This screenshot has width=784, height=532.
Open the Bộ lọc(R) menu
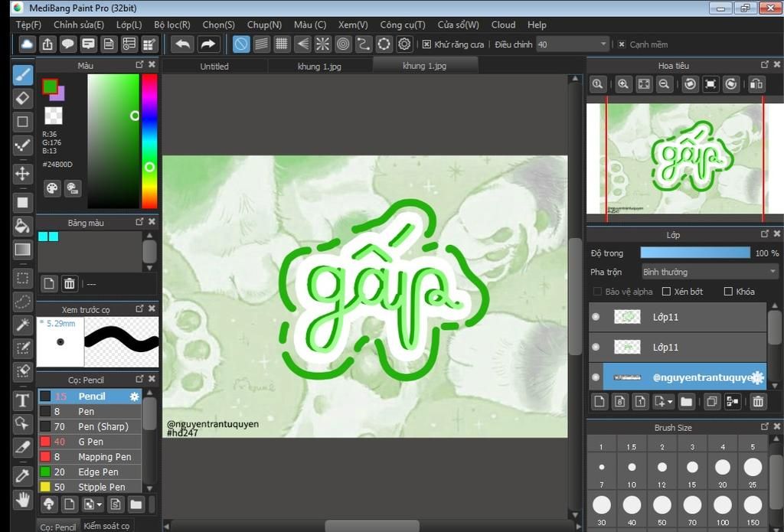coord(172,24)
